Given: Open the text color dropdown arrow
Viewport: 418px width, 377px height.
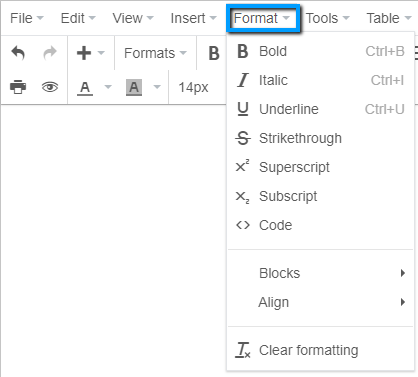Looking at the screenshot, I should [x=108, y=87].
